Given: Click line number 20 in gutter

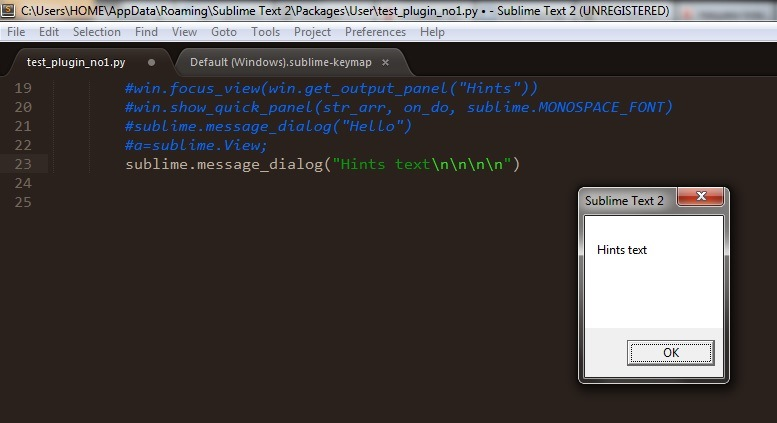Looking at the screenshot, I should 23,107.
